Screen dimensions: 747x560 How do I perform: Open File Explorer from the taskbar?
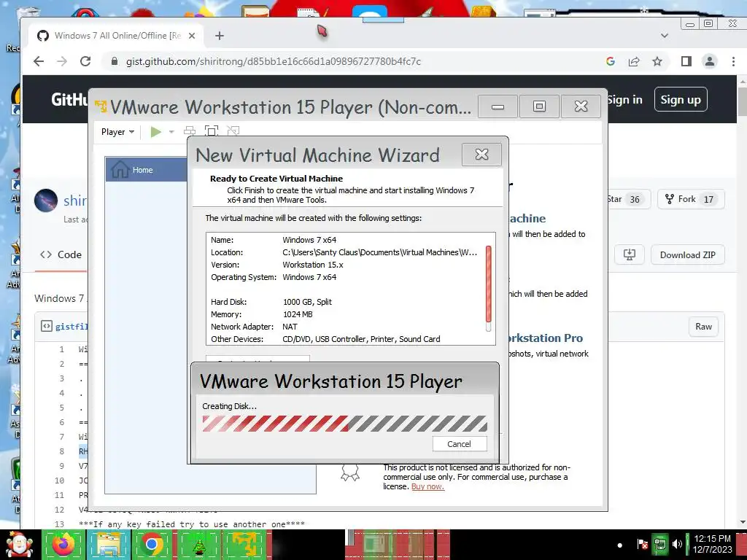[109, 544]
